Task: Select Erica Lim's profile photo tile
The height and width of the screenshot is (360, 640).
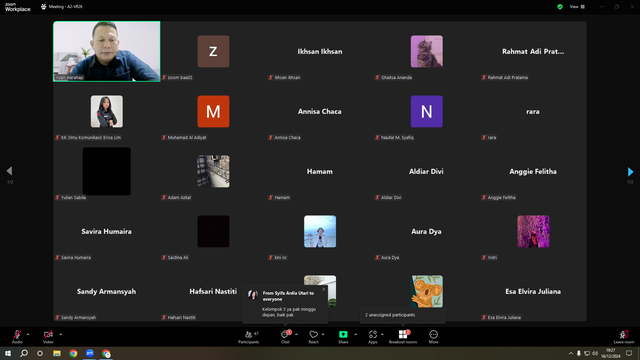Action: (x=107, y=111)
